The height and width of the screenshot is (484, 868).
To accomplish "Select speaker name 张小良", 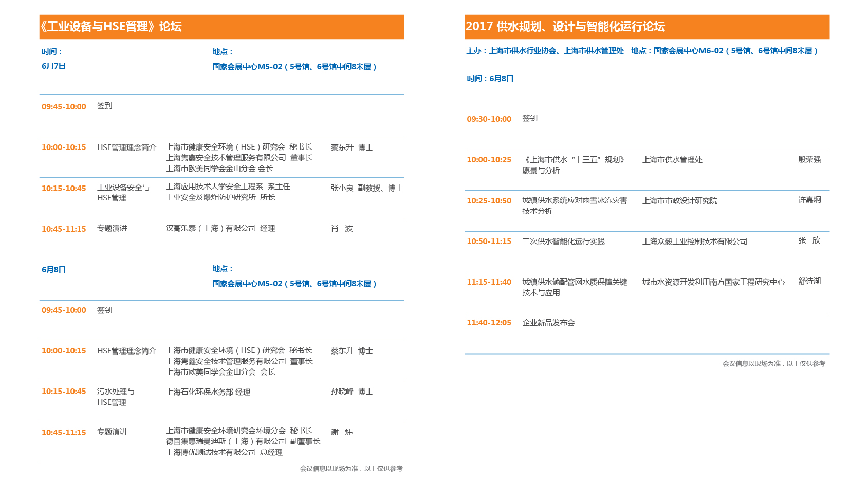I will [x=342, y=188].
